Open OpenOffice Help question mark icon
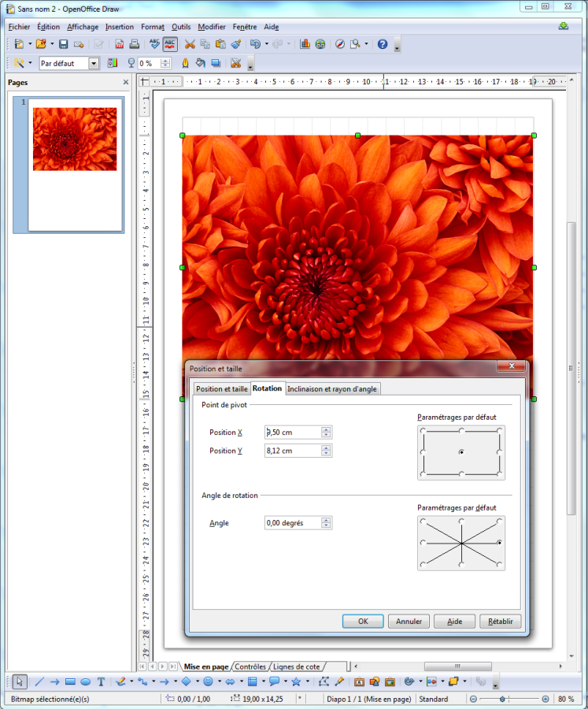Screen dimensions: 588x709 tap(383, 44)
